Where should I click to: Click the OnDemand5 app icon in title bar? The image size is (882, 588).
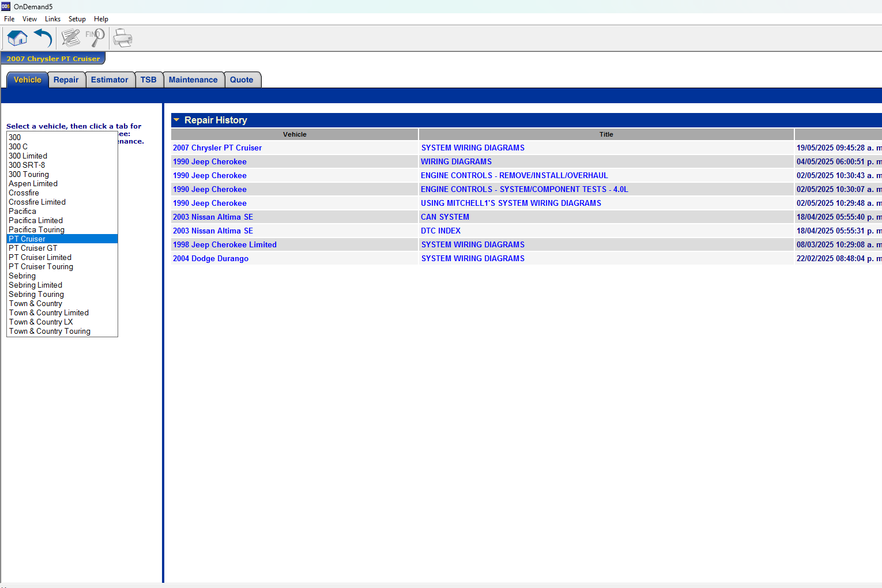(6, 6)
